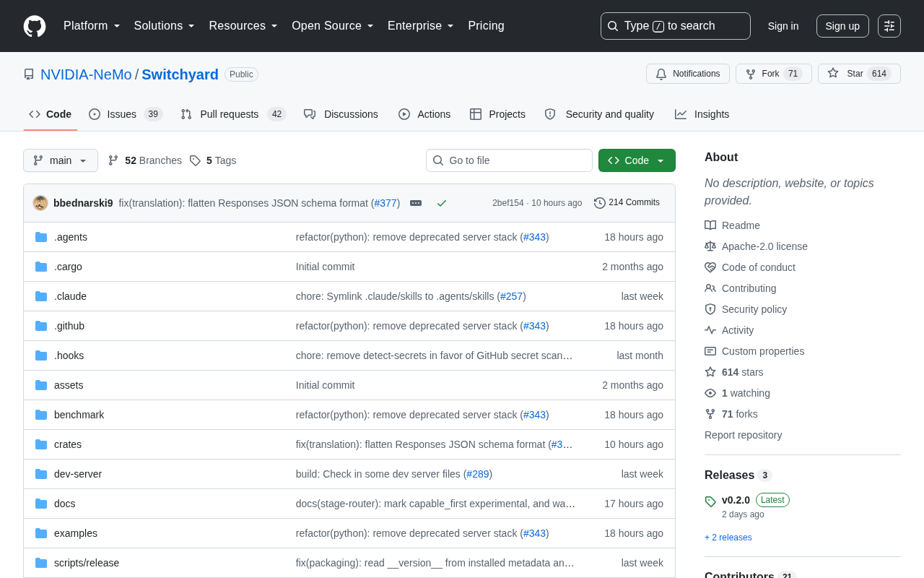Click the dev-server folder icon
Screen dimensions: 924x578
click(41, 474)
